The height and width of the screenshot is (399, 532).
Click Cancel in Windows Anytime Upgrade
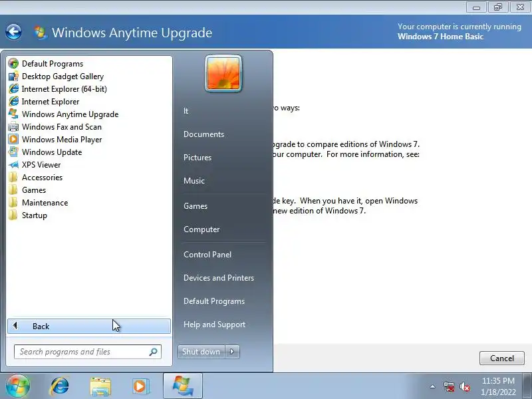[x=502, y=358]
